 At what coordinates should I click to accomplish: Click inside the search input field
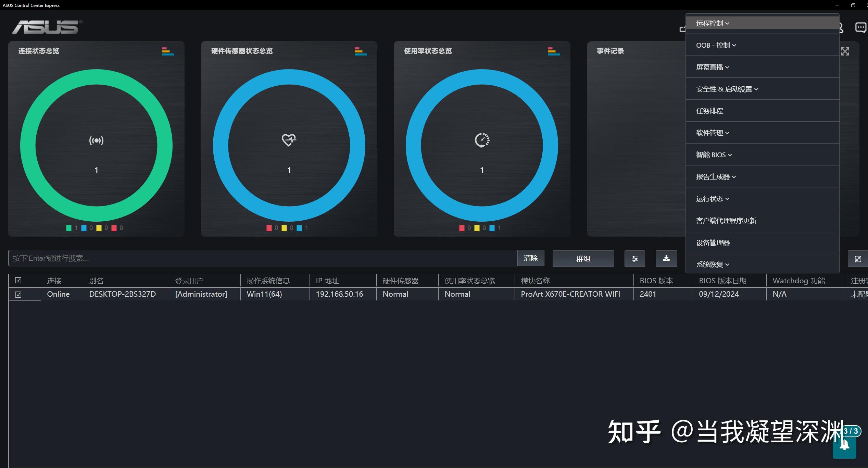click(240, 258)
